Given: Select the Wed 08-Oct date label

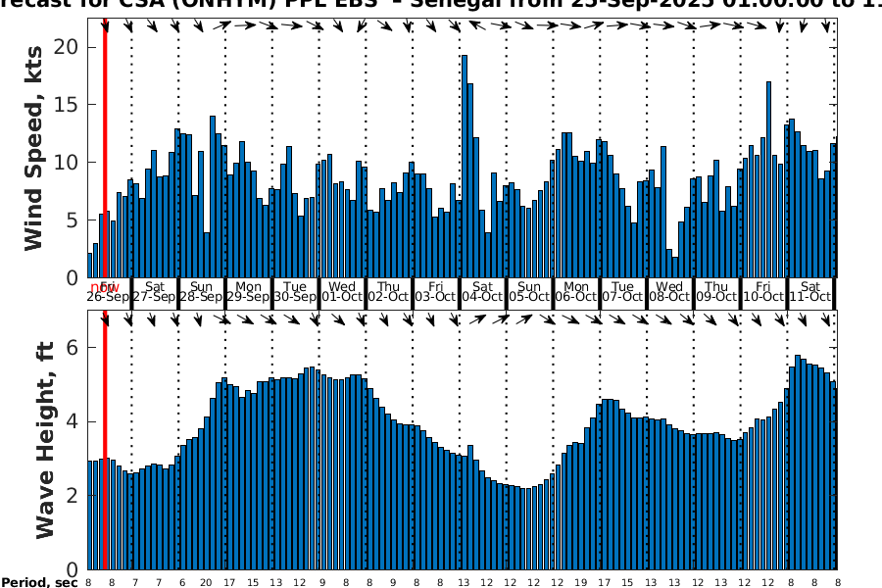Looking at the screenshot, I should [669, 292].
